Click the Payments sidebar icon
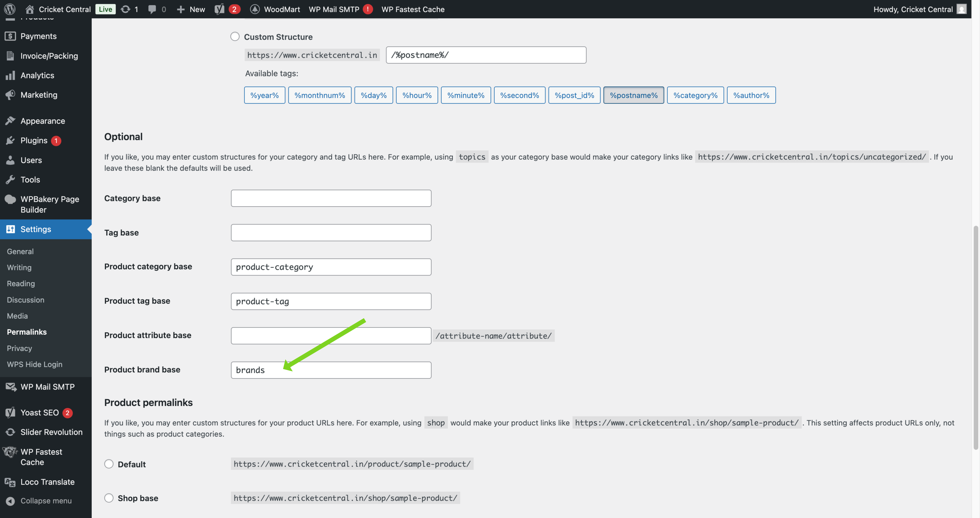 [x=10, y=36]
